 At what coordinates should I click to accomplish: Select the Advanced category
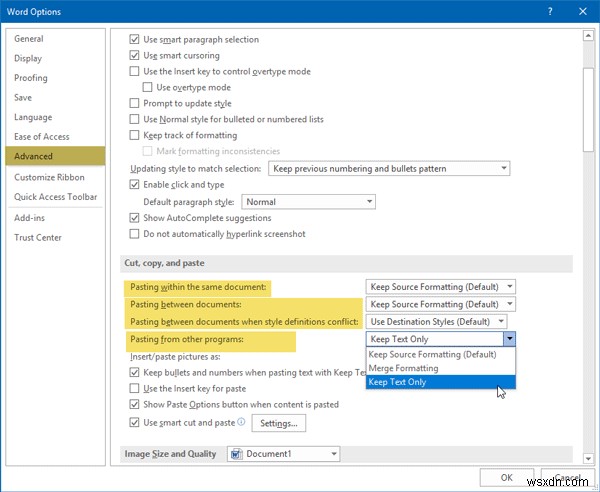coord(55,156)
